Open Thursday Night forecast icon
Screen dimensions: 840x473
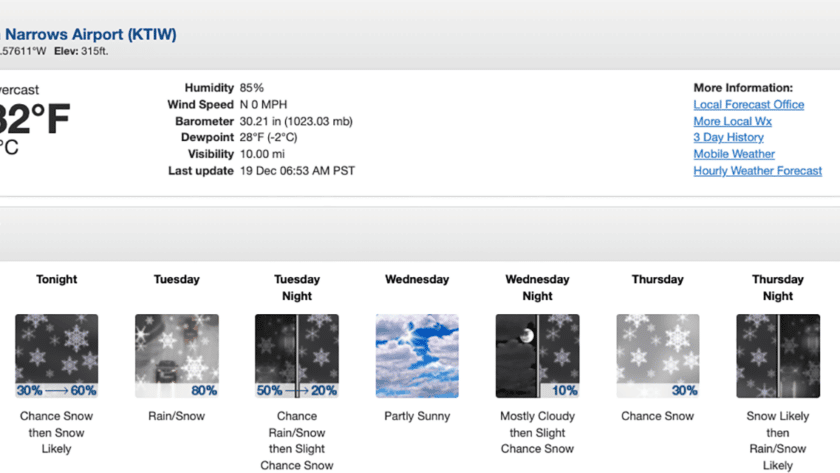tap(778, 356)
